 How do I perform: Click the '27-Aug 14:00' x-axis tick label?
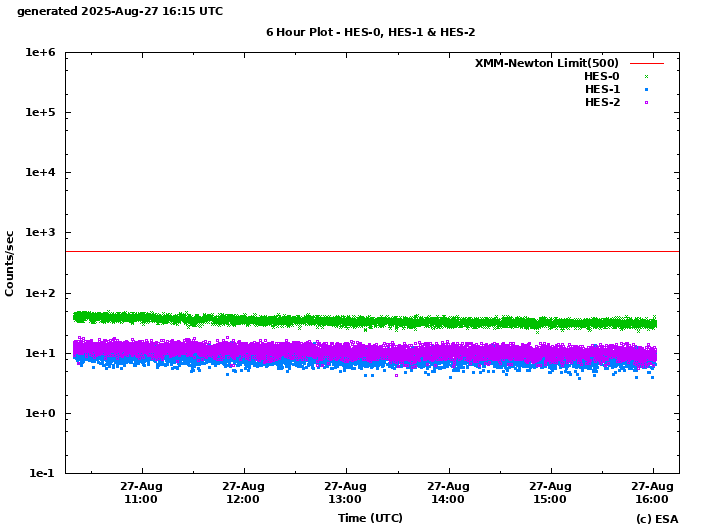click(448, 493)
